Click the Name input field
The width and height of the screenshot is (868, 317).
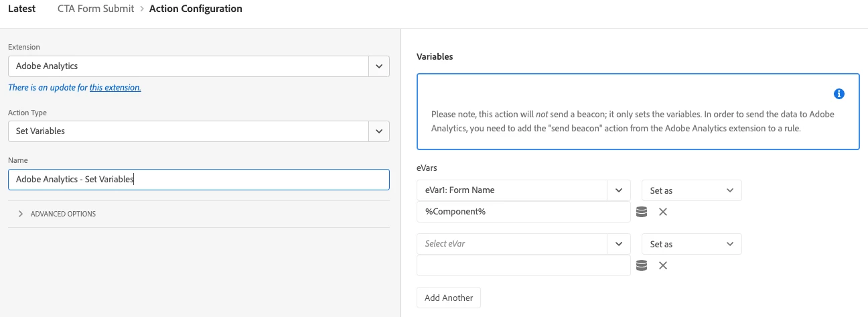tap(199, 180)
